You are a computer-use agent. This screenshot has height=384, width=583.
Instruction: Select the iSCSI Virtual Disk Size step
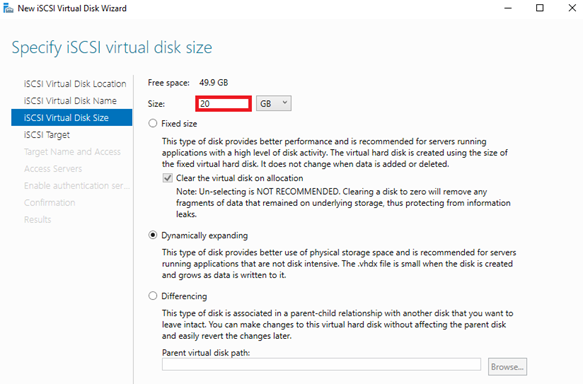[x=72, y=117]
